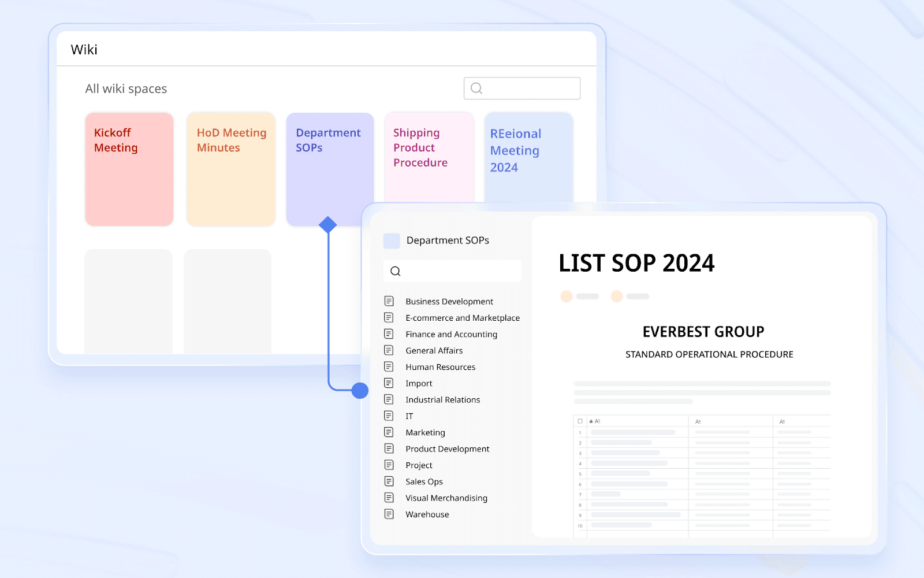The height and width of the screenshot is (578, 924).
Task: Click the document icon beside Marketing
Action: coord(390,432)
